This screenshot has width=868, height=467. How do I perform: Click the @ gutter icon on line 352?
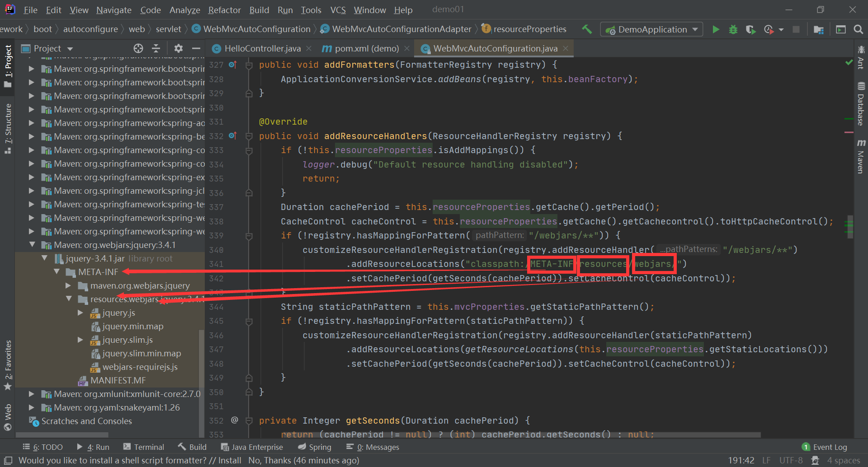[234, 420]
